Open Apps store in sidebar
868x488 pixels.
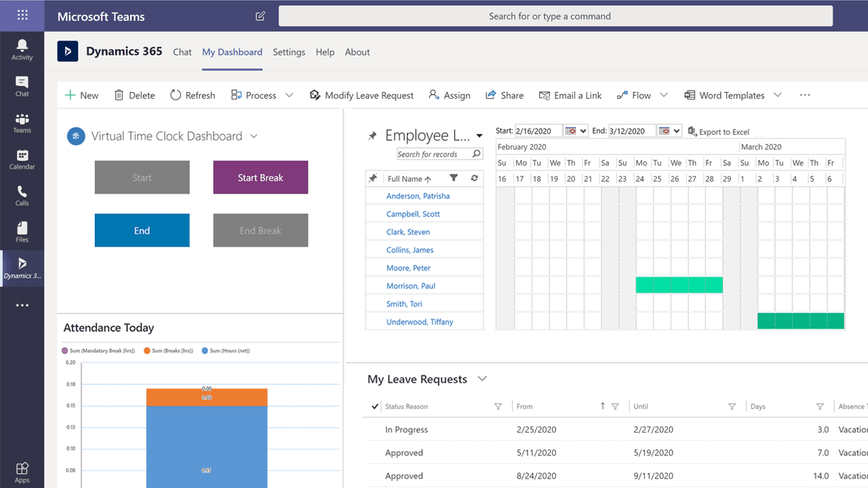click(22, 472)
